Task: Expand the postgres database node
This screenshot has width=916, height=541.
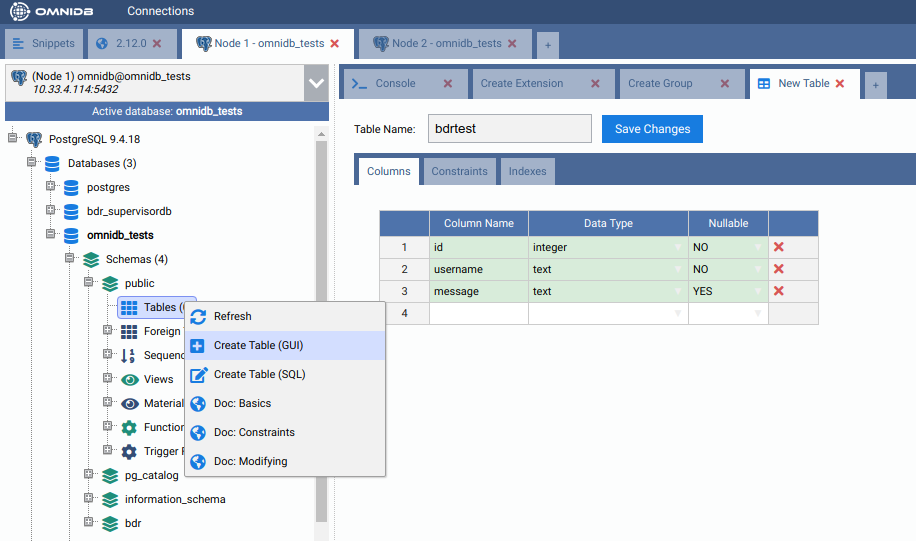Action: [51, 187]
